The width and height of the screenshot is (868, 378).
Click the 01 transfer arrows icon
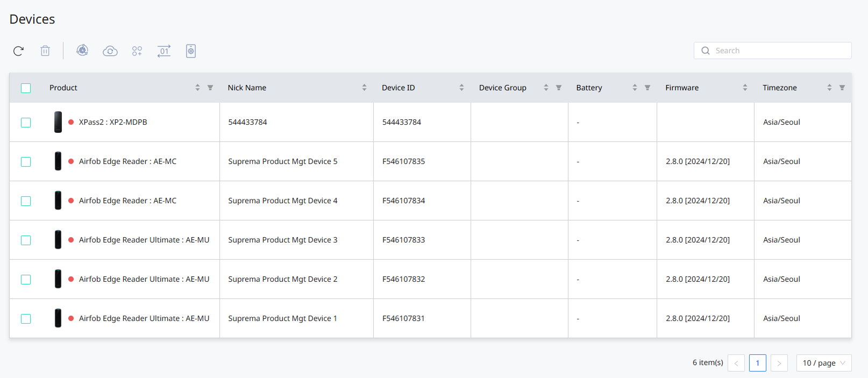[164, 51]
